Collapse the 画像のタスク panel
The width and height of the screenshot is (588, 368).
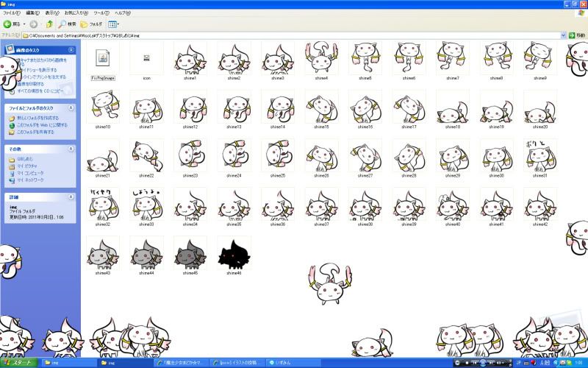(71, 50)
